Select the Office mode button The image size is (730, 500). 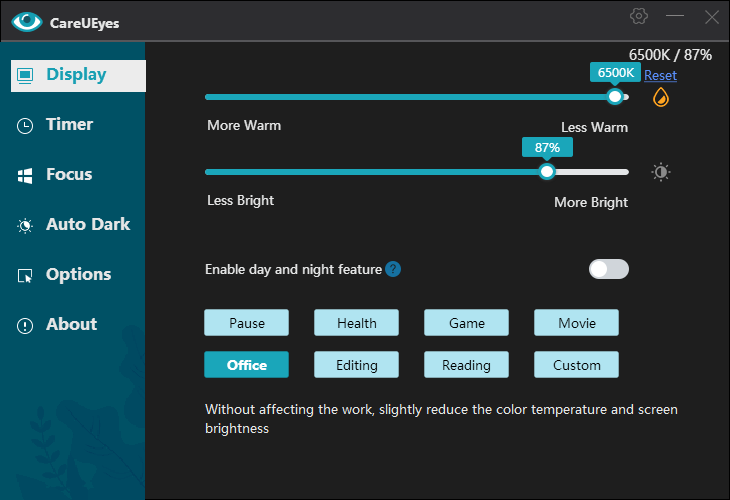[x=246, y=365]
